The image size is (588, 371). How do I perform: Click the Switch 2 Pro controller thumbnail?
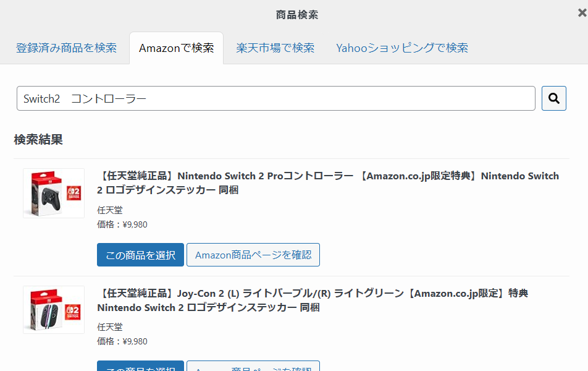point(54,193)
